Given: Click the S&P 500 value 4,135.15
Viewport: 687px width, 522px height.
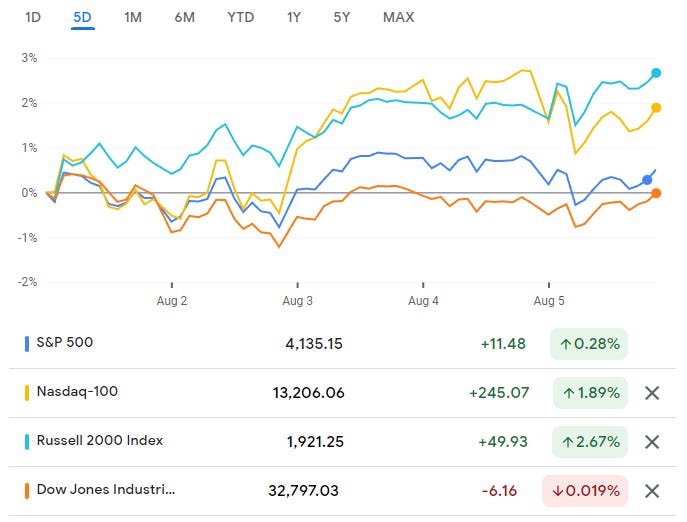Looking at the screenshot, I should tap(314, 344).
